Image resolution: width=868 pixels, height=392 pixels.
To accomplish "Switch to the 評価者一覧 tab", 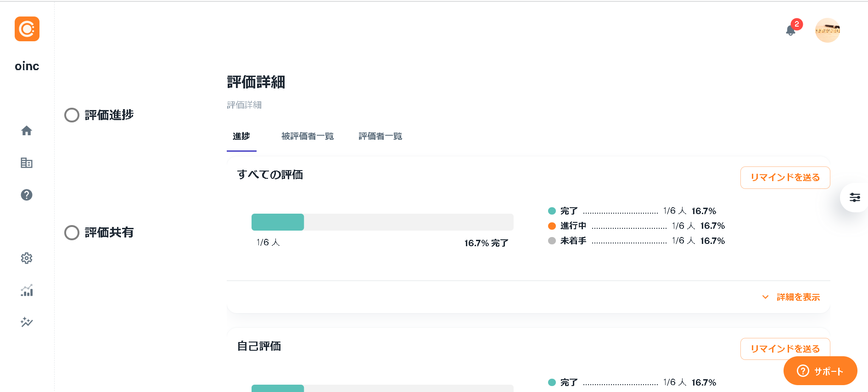I will 380,136.
